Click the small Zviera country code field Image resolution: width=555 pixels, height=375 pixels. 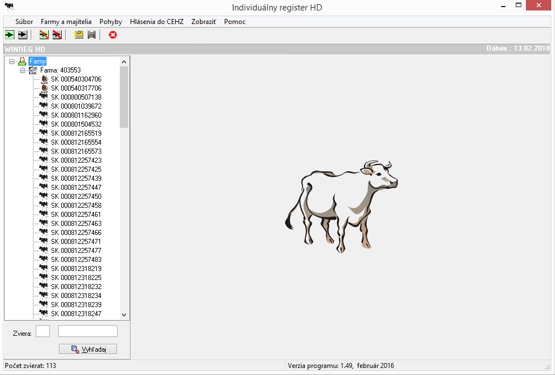pyautogui.click(x=43, y=331)
